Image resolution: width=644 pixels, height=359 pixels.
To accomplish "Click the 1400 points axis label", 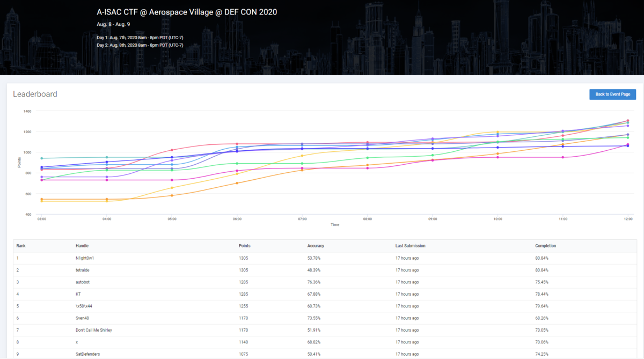I will 27,111.
